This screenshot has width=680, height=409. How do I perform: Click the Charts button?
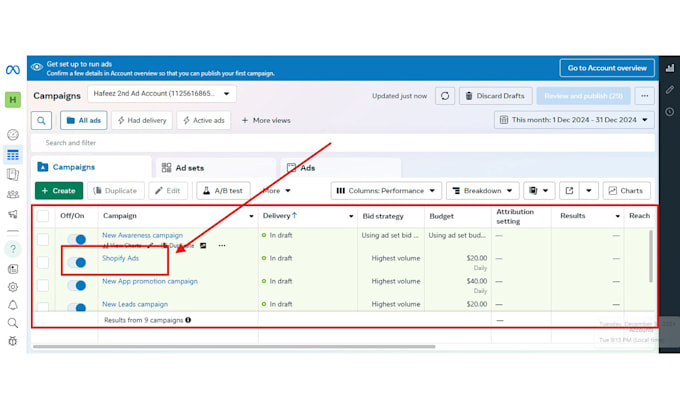[627, 191]
